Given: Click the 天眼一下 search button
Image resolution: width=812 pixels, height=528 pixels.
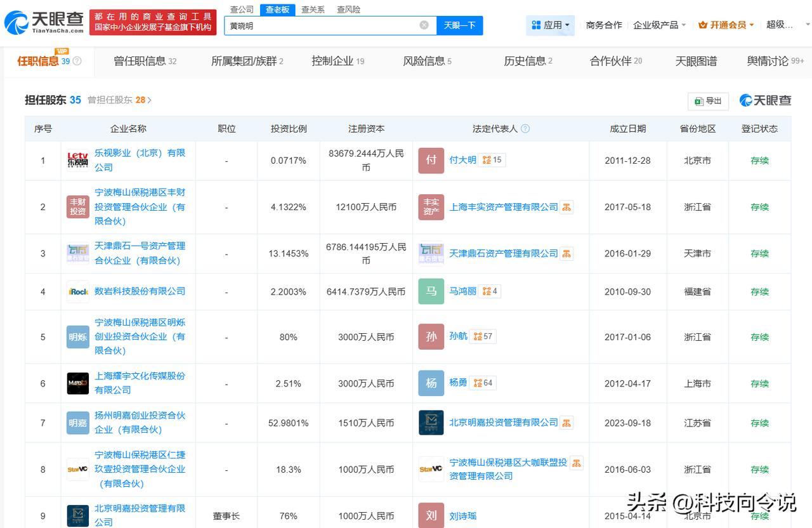Looking at the screenshot, I should (460, 25).
